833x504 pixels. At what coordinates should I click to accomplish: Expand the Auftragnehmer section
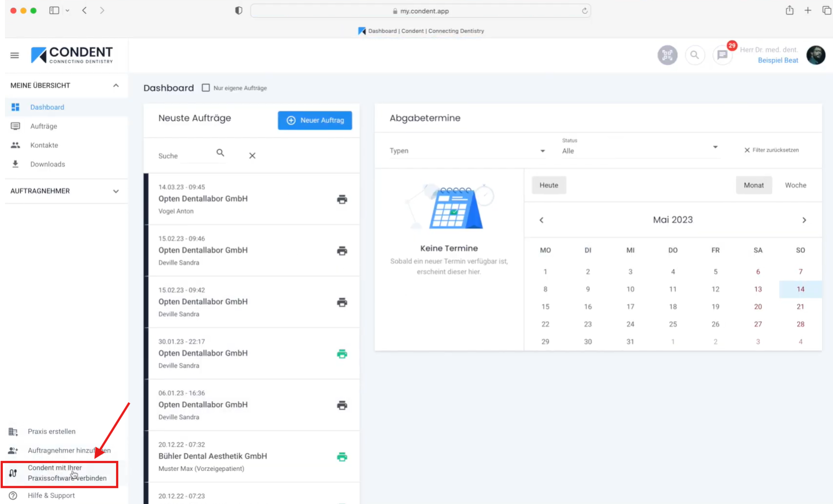[x=116, y=191]
